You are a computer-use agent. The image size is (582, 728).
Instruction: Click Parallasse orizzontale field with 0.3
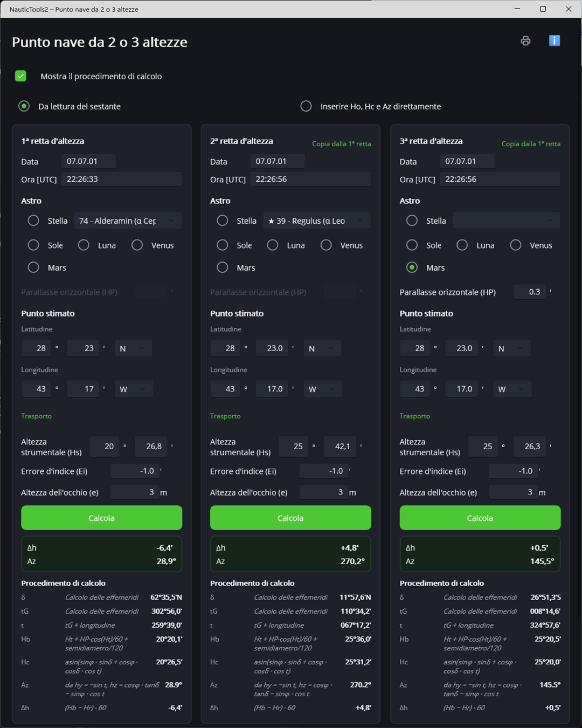[x=529, y=292]
